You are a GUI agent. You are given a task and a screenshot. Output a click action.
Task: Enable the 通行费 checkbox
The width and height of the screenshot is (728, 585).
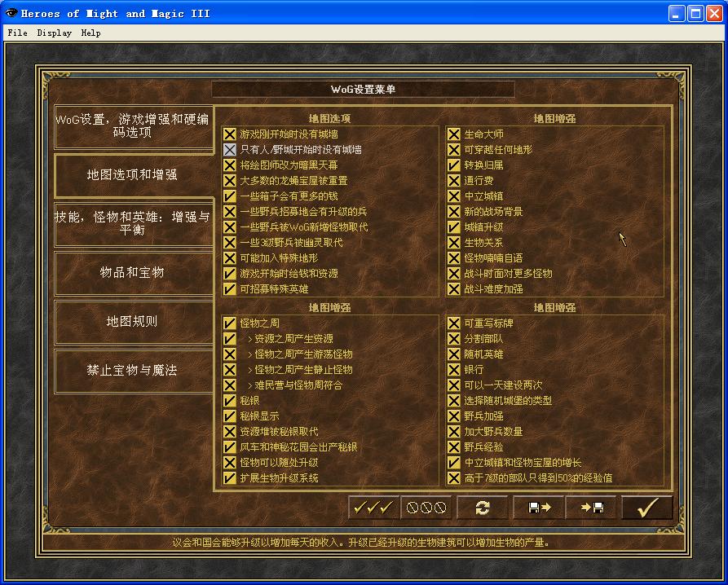click(453, 180)
